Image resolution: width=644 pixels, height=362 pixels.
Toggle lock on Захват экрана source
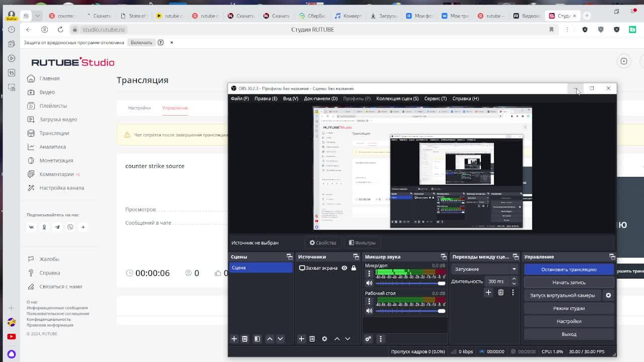click(x=354, y=268)
